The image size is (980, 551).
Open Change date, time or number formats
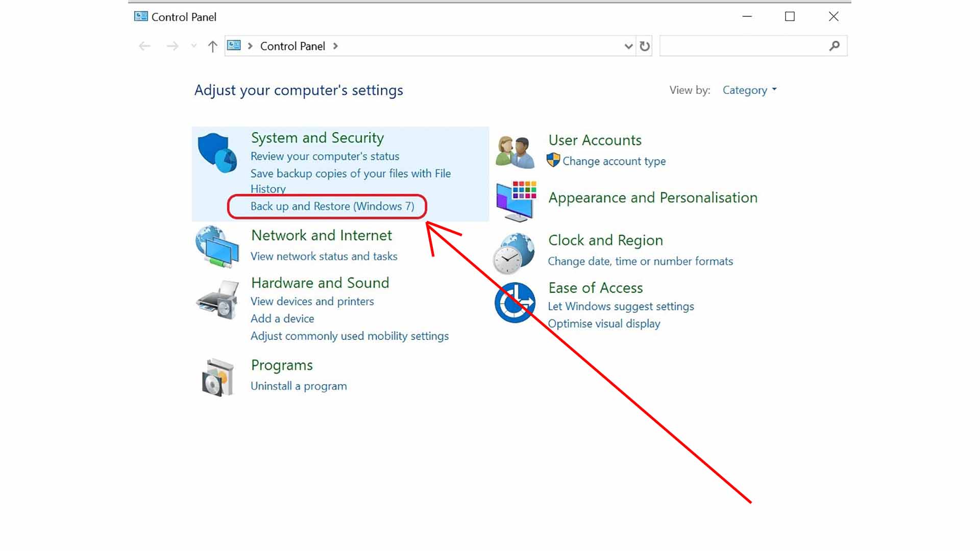pyautogui.click(x=640, y=261)
